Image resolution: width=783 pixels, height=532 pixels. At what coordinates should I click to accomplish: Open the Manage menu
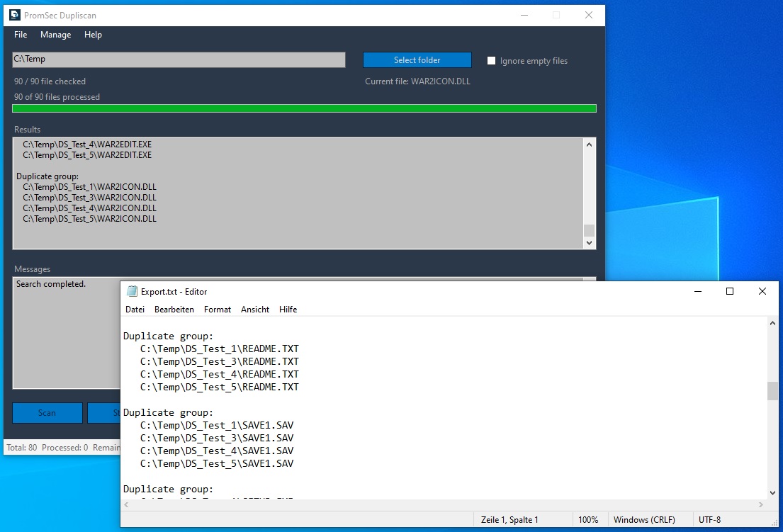55,35
